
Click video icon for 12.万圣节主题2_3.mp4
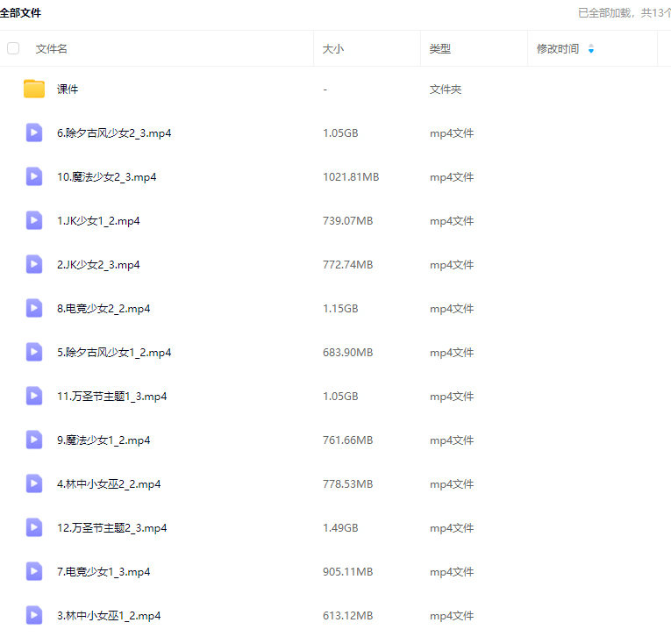click(34, 527)
